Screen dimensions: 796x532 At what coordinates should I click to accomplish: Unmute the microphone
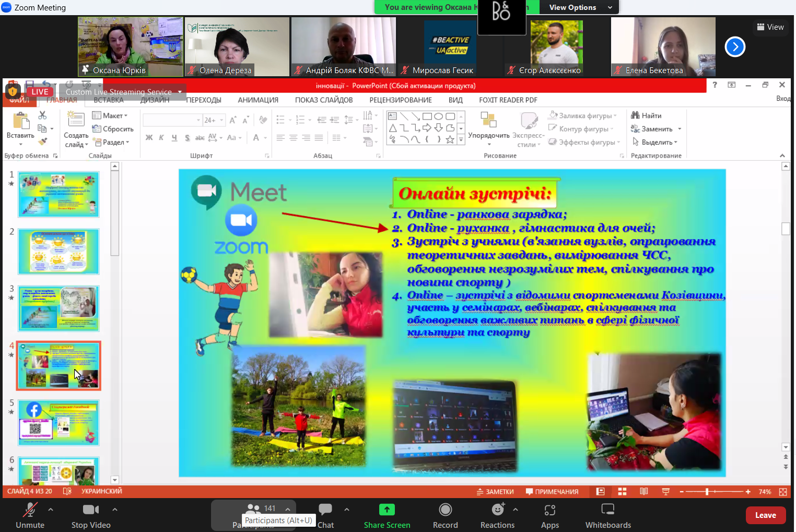[30, 510]
